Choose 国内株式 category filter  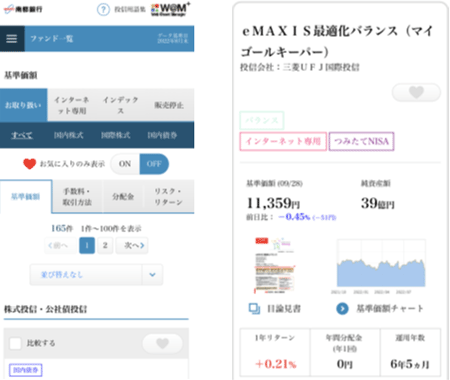click(69, 135)
